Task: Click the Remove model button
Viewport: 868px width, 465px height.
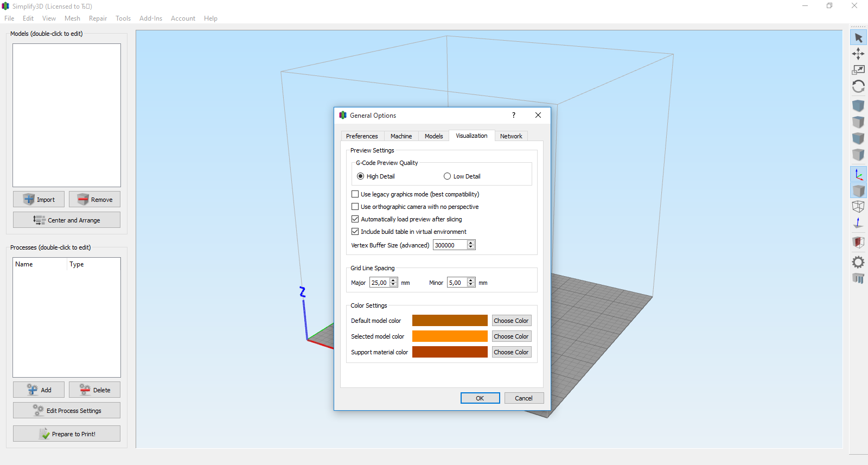Action: click(94, 199)
